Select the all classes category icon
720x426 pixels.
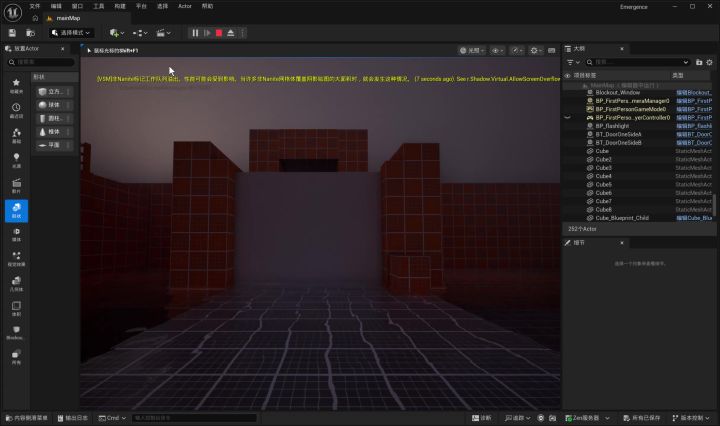click(x=16, y=357)
